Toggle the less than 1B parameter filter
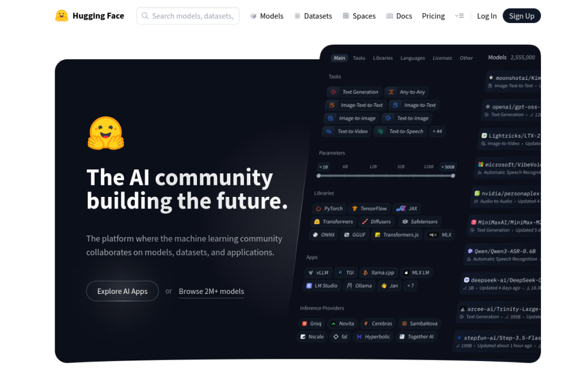The height and width of the screenshot is (376, 588). coord(323,167)
